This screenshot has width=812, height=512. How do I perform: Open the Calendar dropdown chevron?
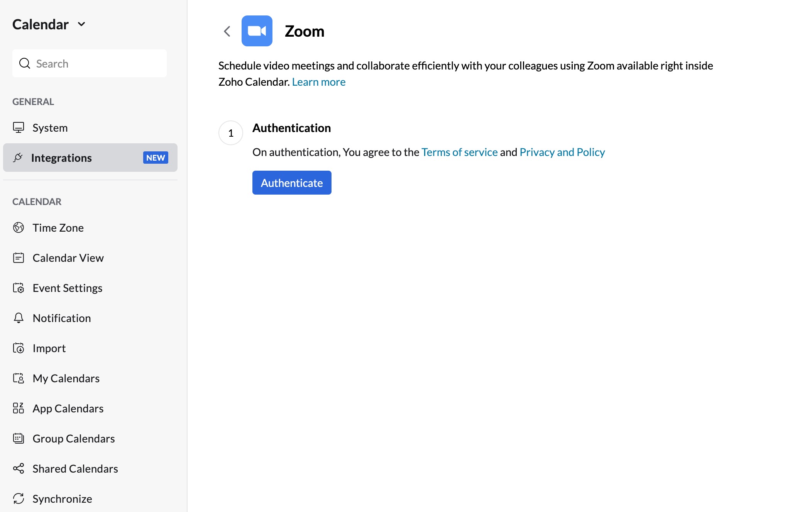point(81,24)
